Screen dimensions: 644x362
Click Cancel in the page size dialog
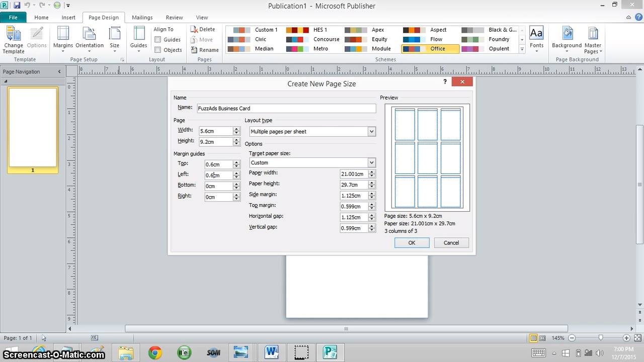point(451,243)
